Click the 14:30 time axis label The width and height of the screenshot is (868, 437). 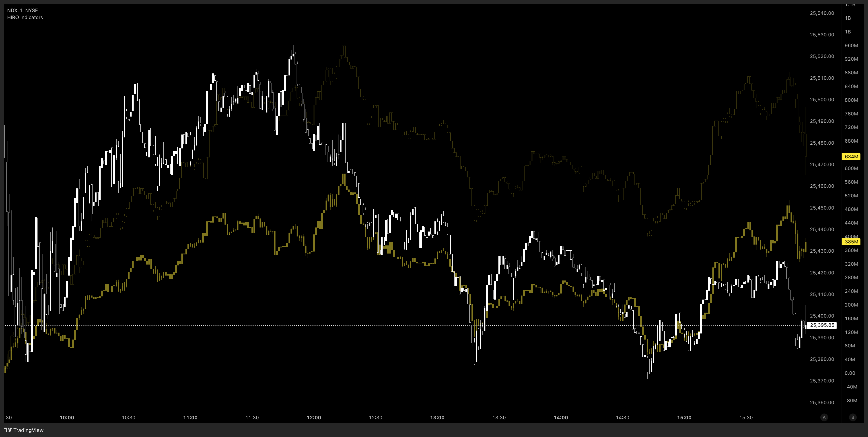pos(622,417)
